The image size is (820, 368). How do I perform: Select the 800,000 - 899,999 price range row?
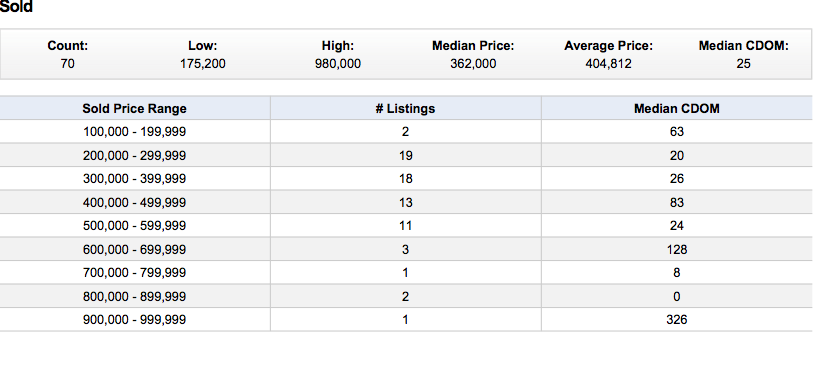406,296
